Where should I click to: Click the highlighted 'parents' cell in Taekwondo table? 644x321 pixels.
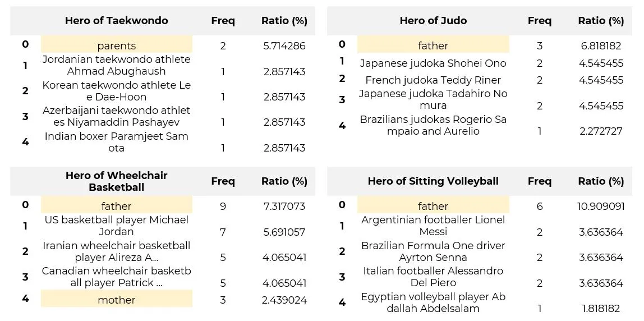pyautogui.click(x=116, y=45)
